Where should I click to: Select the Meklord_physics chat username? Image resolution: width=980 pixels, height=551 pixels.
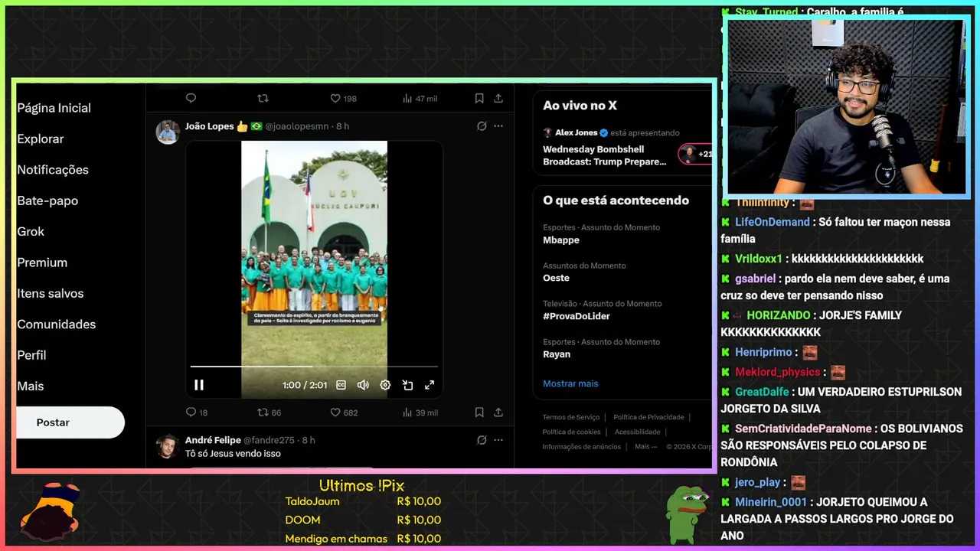(x=777, y=372)
